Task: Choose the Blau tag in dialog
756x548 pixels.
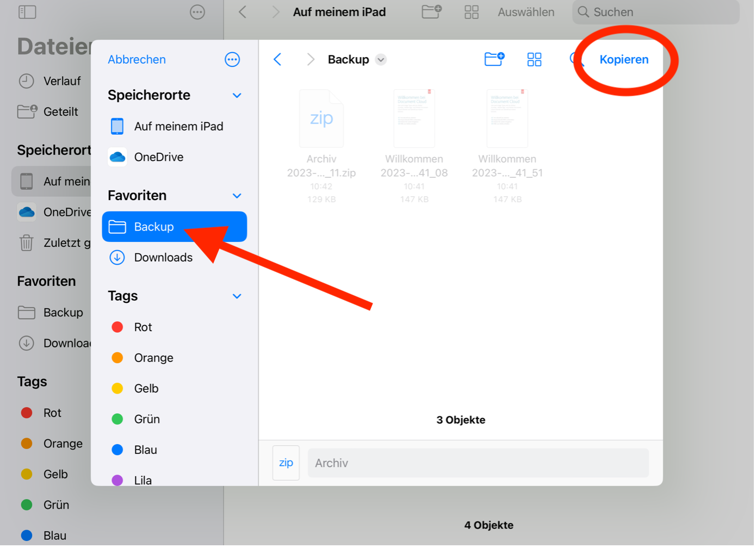Action: (x=145, y=450)
